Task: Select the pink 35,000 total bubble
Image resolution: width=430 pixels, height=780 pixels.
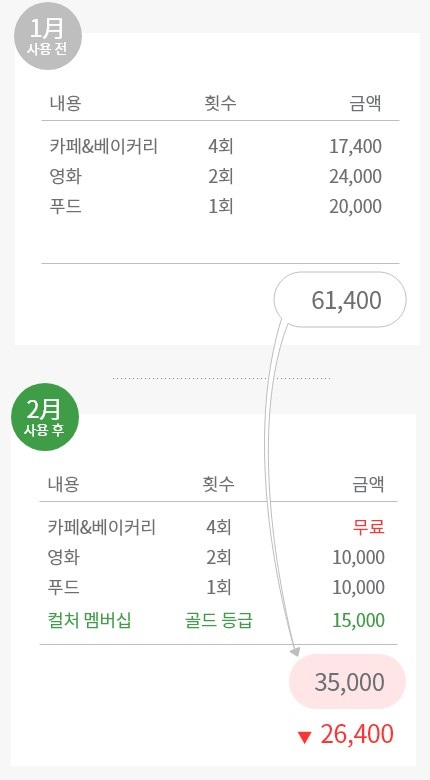Action: pyautogui.click(x=348, y=682)
